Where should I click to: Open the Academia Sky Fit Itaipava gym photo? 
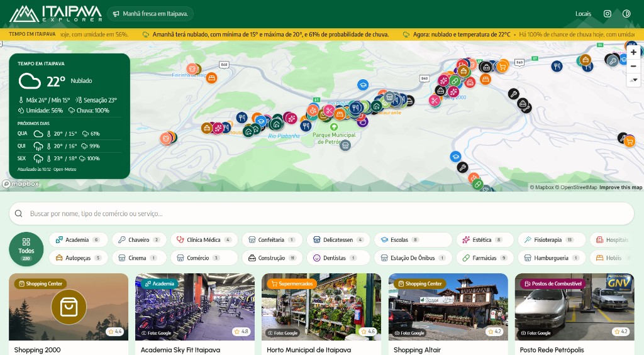[195, 307]
